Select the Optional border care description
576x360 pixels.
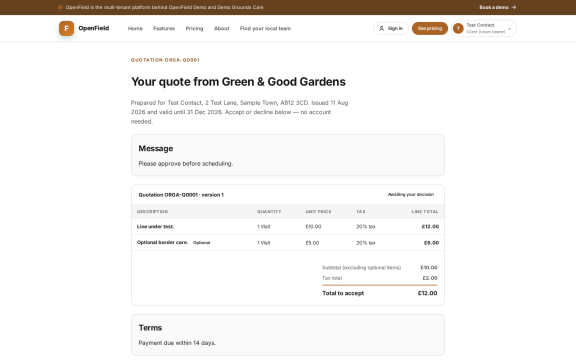(162, 242)
